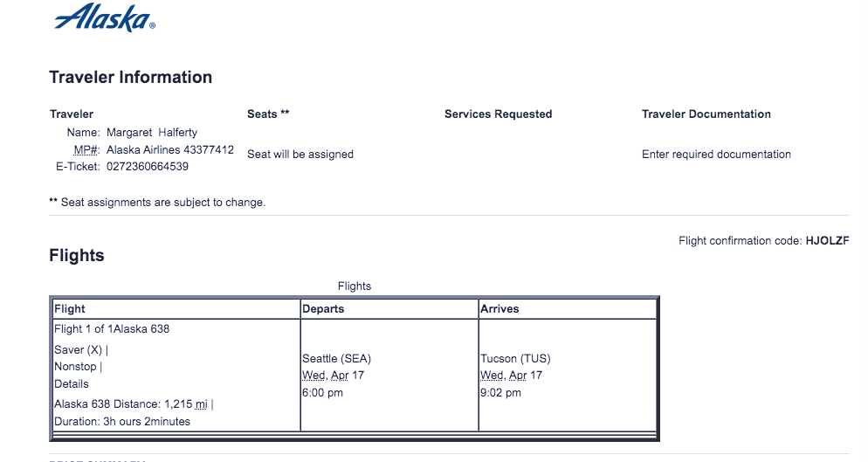Screen dimensions: 868x462
Task: Click the 9:02 pm arrival time
Action: (500, 393)
